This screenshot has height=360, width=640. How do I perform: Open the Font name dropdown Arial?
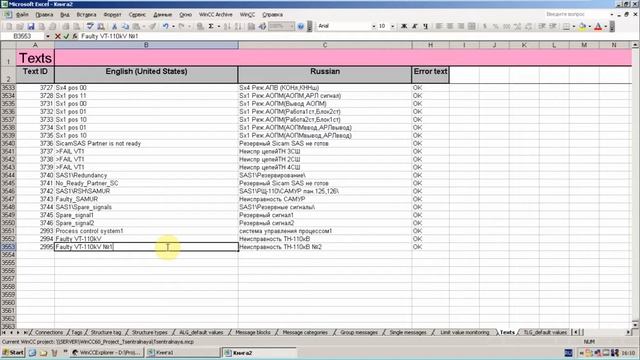373,26
